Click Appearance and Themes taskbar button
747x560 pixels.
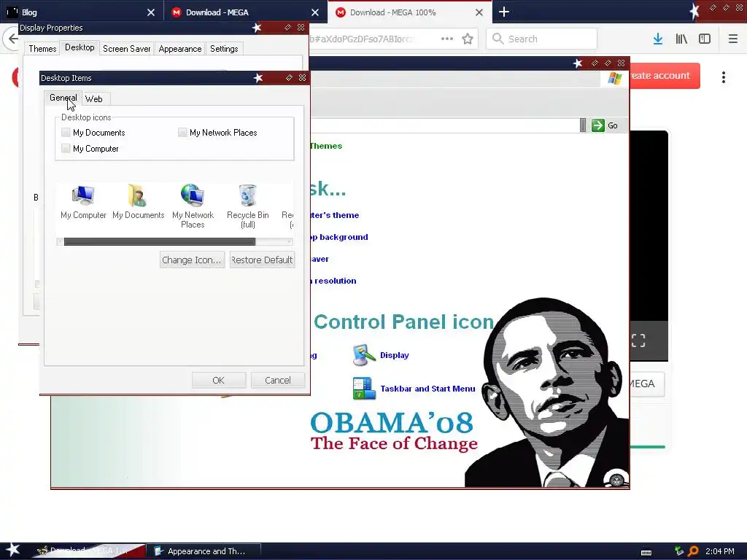[204, 551]
